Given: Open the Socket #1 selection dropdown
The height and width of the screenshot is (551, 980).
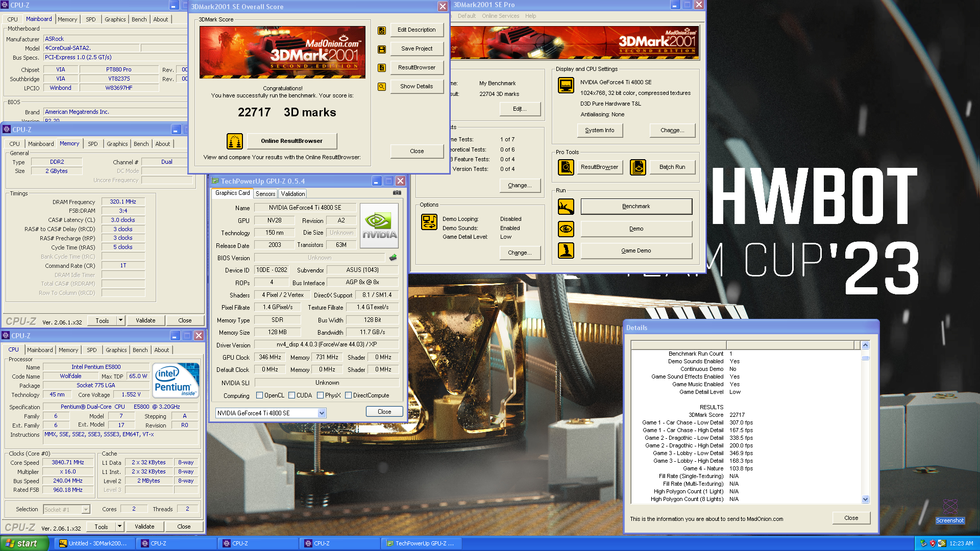Looking at the screenshot, I should point(86,510).
